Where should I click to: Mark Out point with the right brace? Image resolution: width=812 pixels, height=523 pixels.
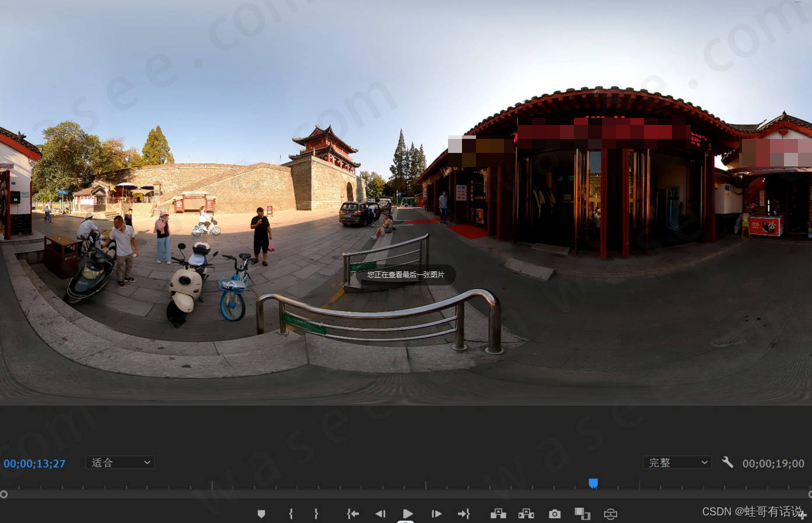(x=316, y=514)
